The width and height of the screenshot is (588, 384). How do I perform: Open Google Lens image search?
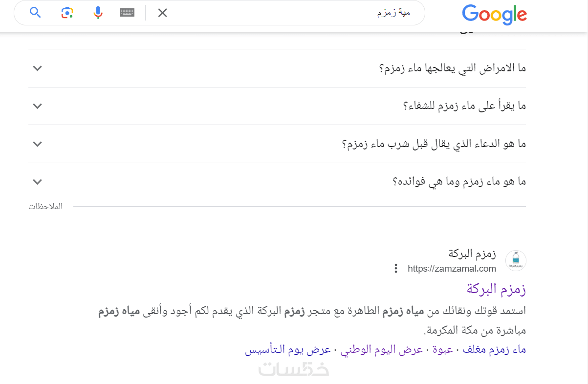67,13
